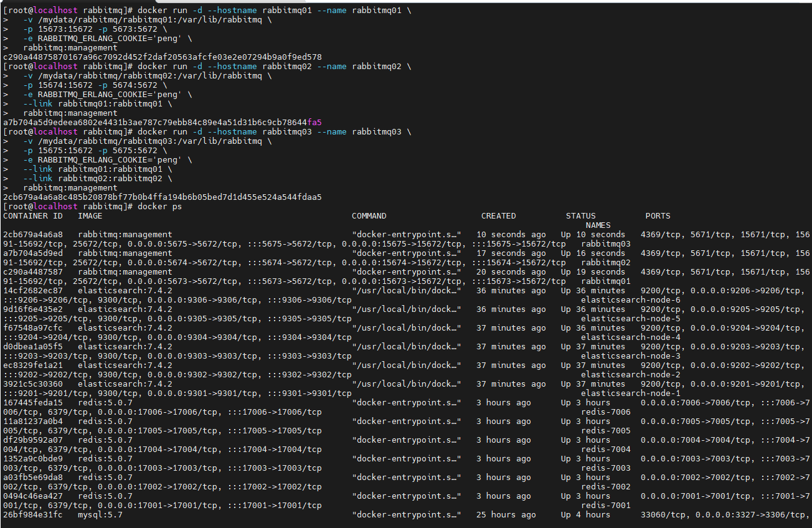Click container ID 9d16f6e435e2

[33, 309]
